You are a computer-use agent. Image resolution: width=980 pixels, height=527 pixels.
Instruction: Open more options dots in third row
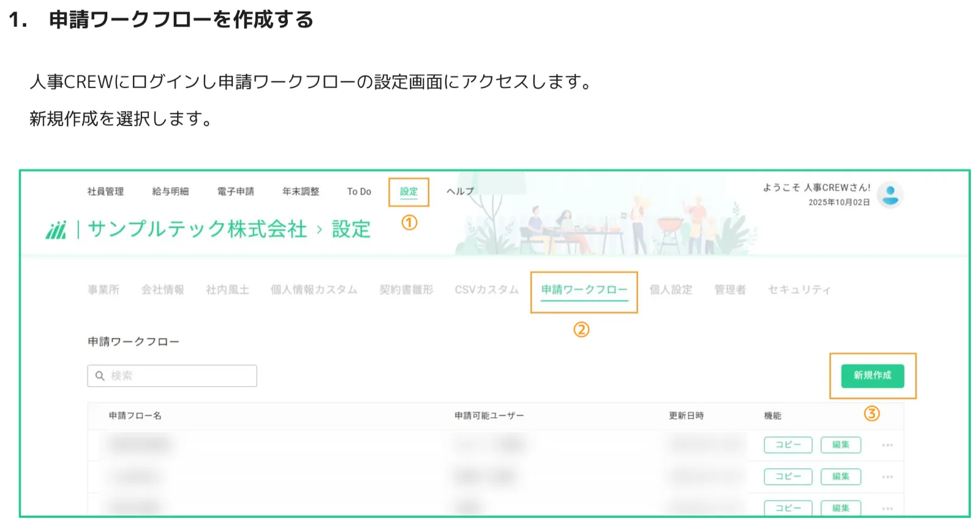point(888,509)
